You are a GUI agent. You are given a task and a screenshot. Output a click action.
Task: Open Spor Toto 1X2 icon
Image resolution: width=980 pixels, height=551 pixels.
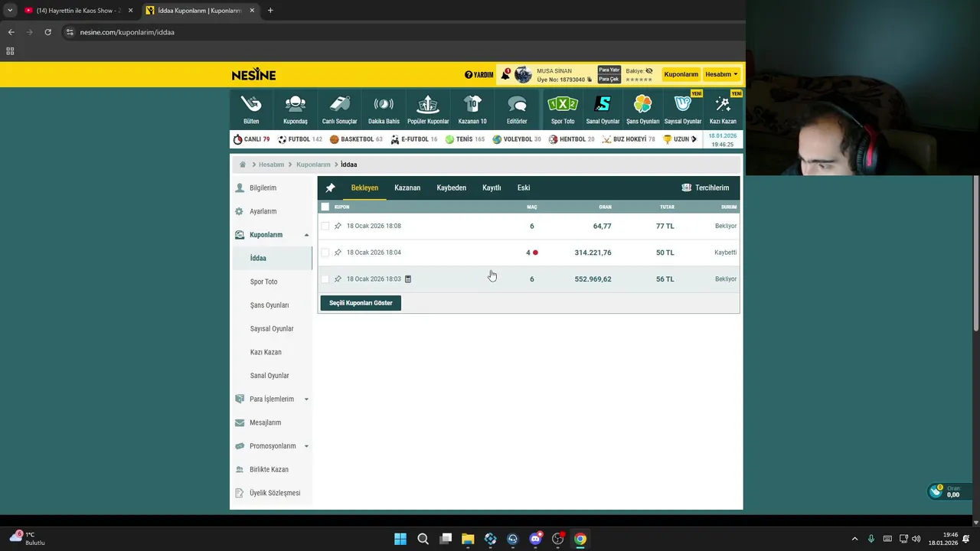pos(563,104)
